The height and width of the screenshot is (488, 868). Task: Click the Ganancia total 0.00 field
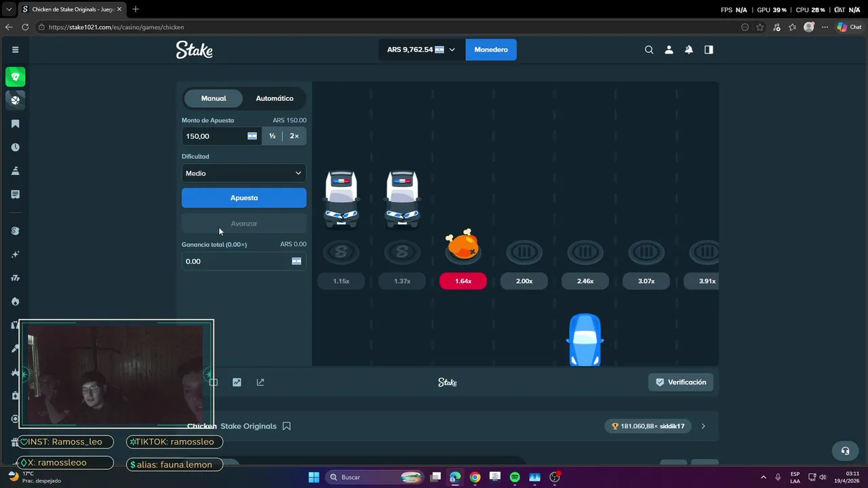[244, 261]
